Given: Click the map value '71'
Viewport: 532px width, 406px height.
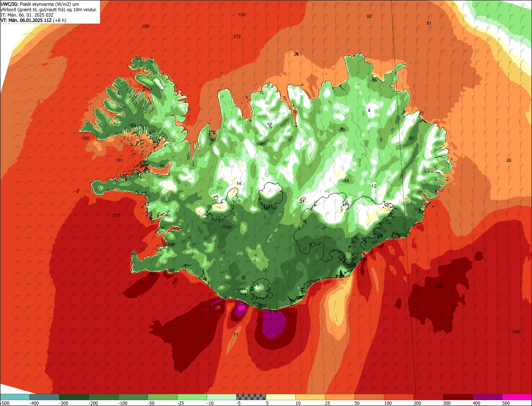Looking at the screenshot, I should tap(236, 335).
